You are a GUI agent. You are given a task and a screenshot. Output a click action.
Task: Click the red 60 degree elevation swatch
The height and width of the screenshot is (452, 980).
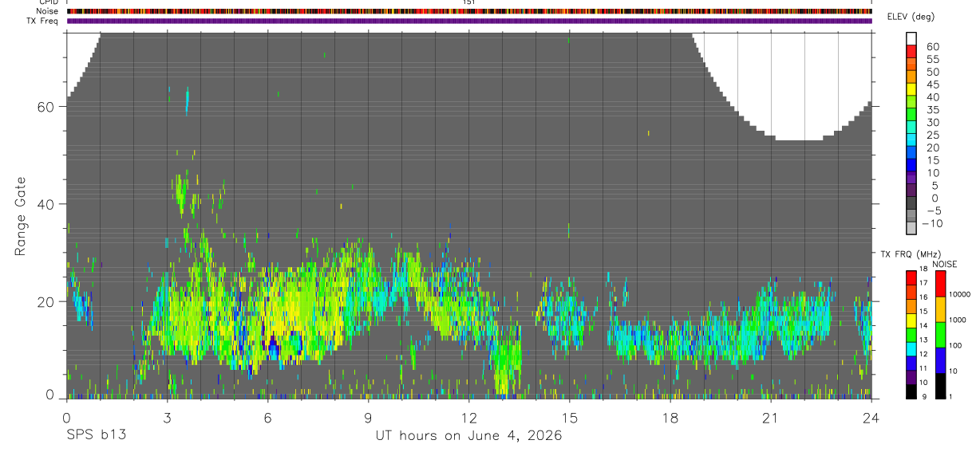[x=911, y=52]
